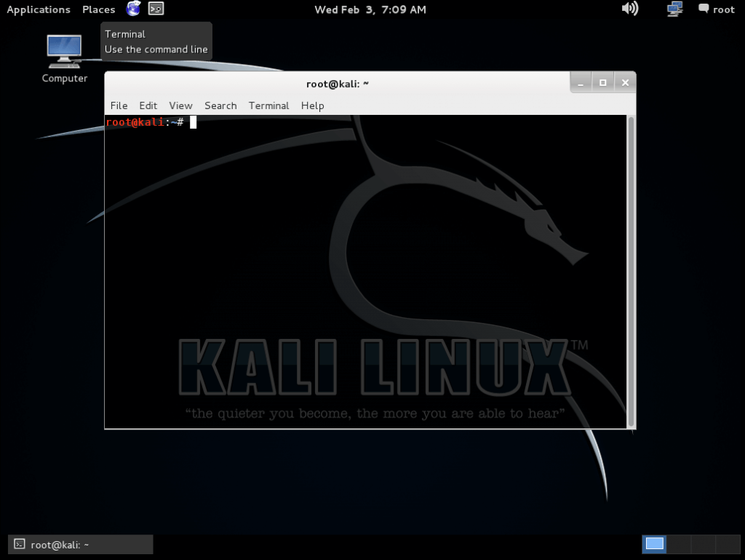Click the root@kali taskbar window button

coord(81,544)
